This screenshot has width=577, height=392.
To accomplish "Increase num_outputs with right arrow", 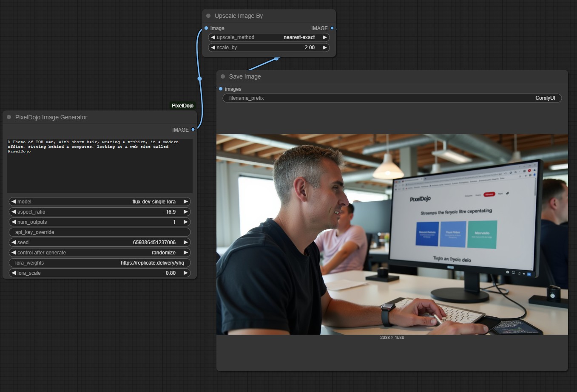I will click(185, 222).
